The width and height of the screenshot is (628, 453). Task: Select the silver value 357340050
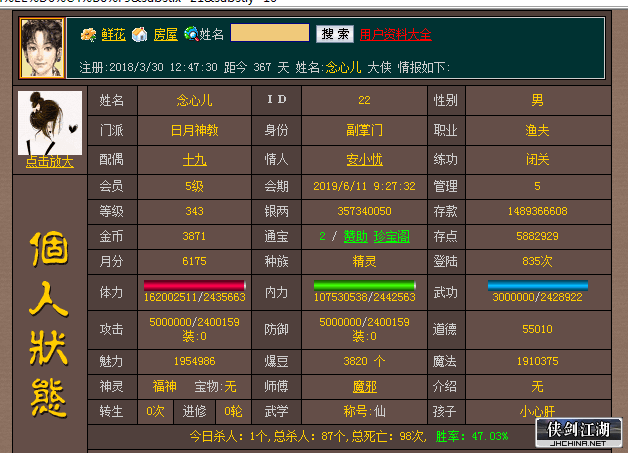click(364, 211)
